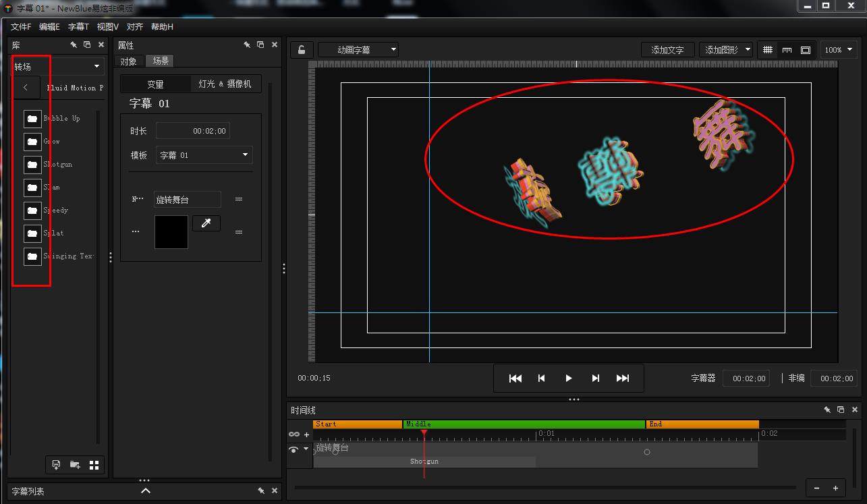Zoom out the timeline with minus
The width and height of the screenshot is (867, 504).
[x=816, y=488]
